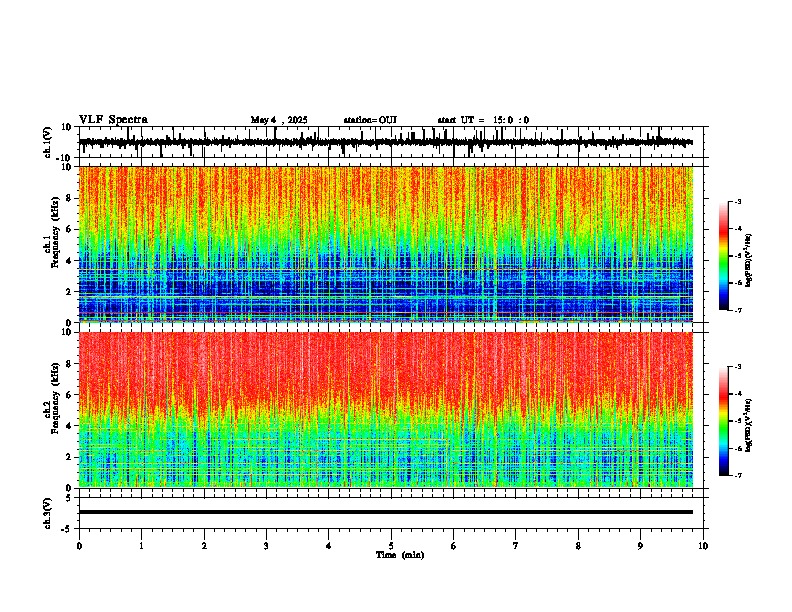The height and width of the screenshot is (612, 792).
Task: Click the '9' tick on the Time axis
Action: [640, 546]
